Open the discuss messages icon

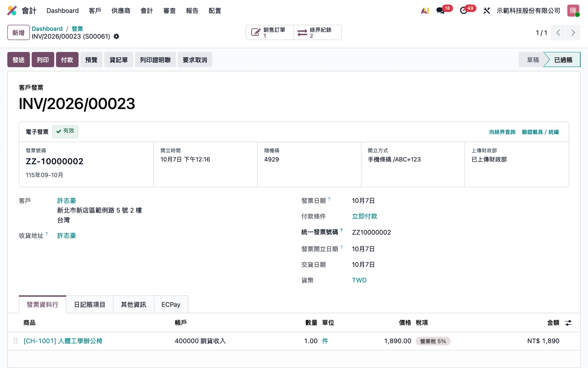(440, 11)
